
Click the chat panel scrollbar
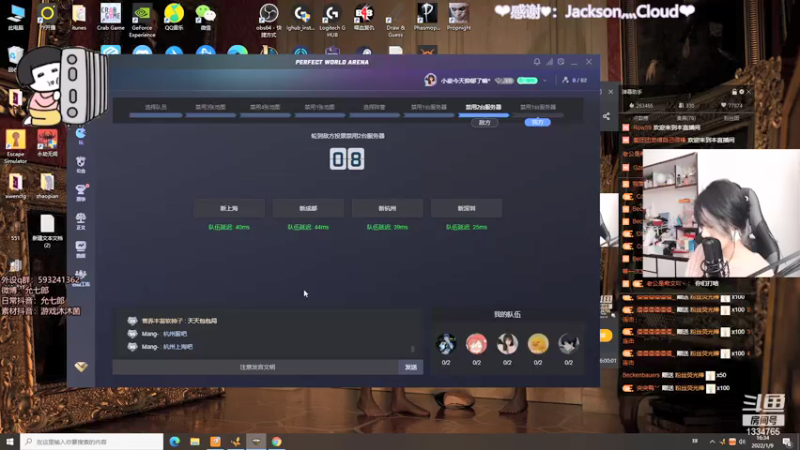(x=412, y=348)
